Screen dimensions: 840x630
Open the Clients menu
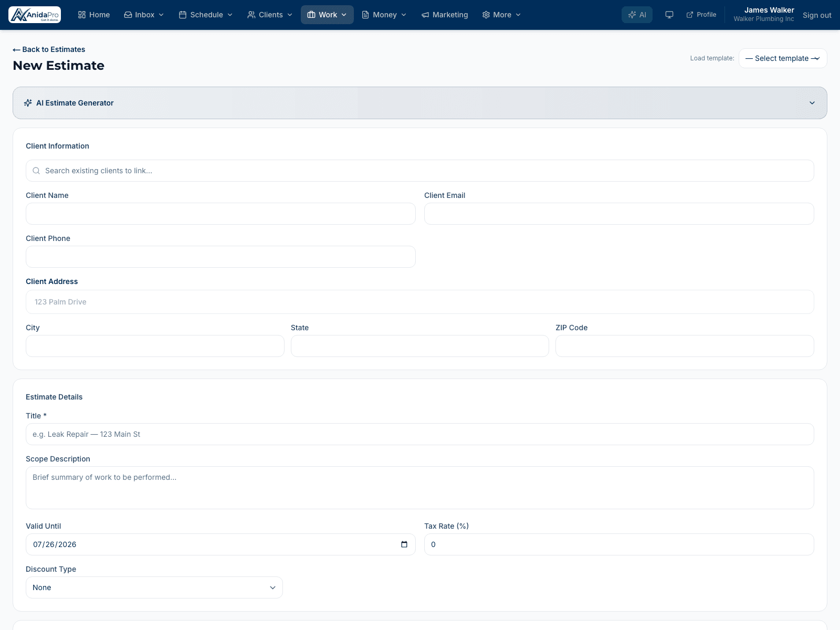[x=270, y=15]
